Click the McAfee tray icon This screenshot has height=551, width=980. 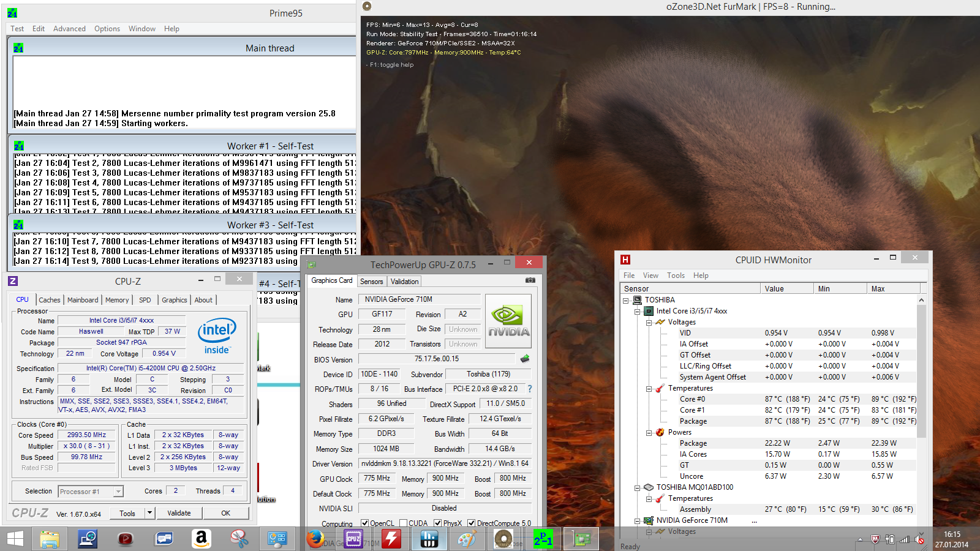tap(875, 539)
